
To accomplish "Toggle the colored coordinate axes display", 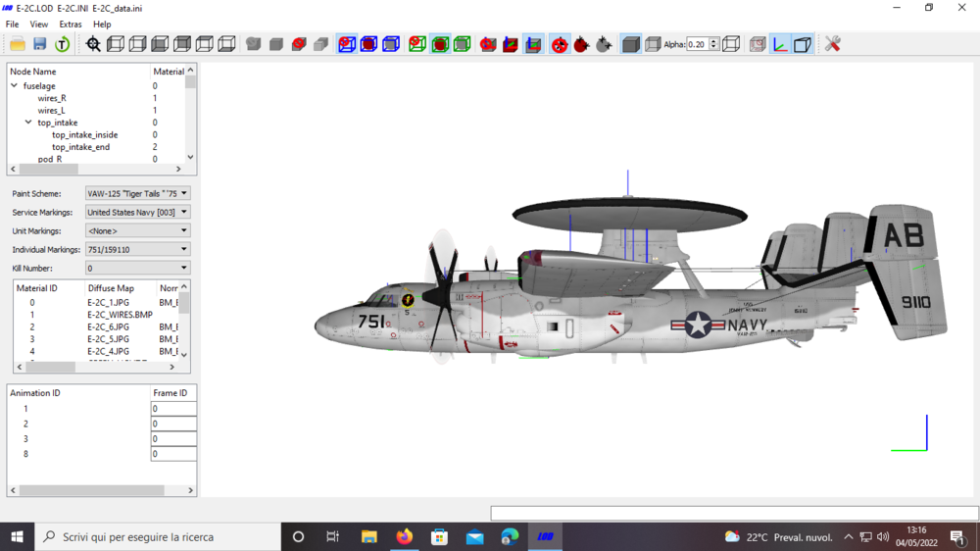I will pos(780,44).
